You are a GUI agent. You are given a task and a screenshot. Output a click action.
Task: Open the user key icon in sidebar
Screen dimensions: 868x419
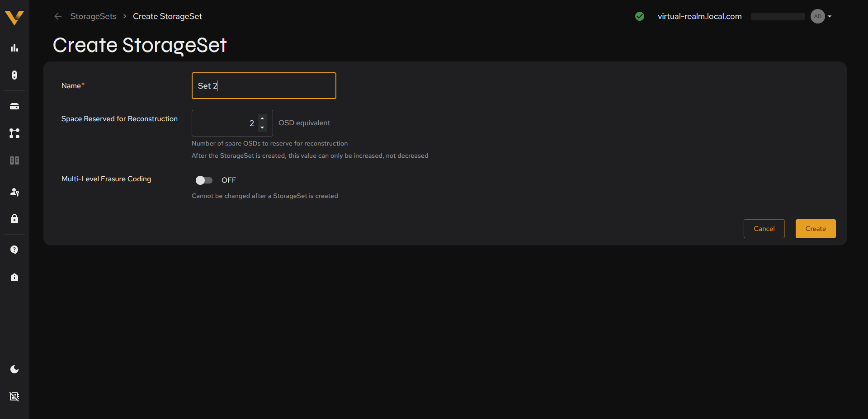[14, 192]
